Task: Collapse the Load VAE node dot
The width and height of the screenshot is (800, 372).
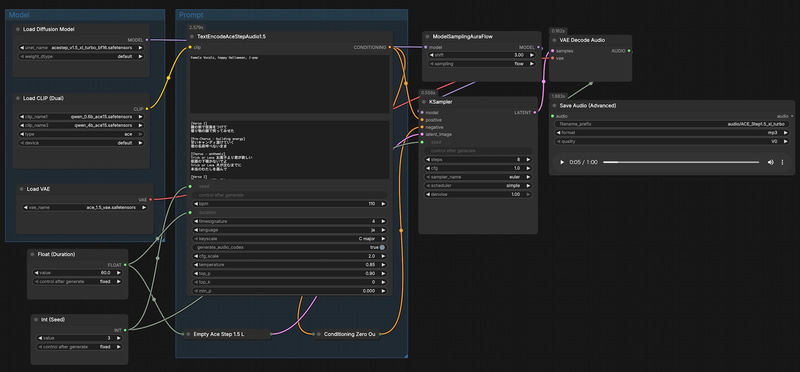Action: [x=21, y=189]
